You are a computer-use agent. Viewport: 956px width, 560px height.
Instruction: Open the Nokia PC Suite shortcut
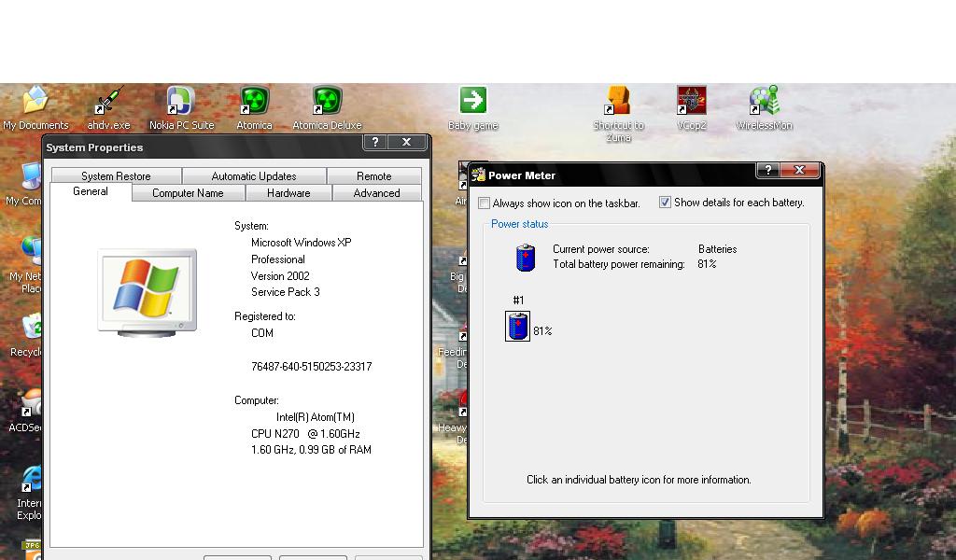pos(180,101)
